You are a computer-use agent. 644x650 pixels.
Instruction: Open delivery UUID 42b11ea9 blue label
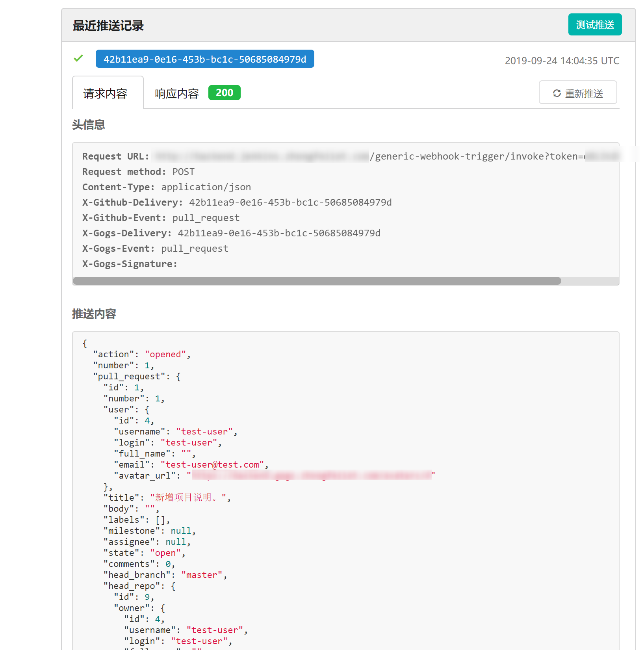205,59
